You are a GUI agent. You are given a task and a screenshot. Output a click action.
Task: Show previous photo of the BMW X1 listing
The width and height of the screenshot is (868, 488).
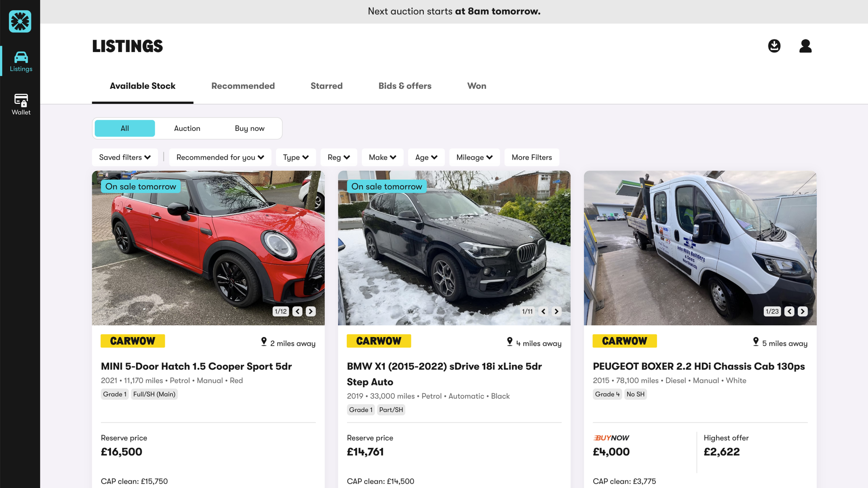click(543, 311)
